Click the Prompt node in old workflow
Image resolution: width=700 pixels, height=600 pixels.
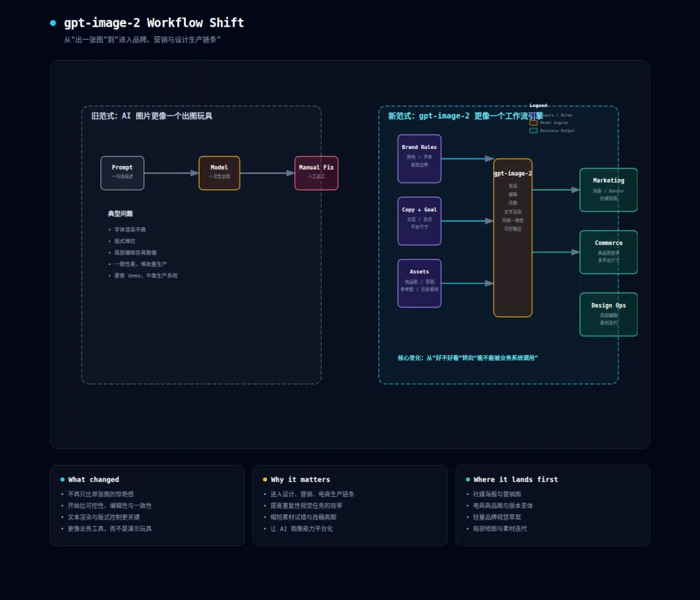(122, 173)
